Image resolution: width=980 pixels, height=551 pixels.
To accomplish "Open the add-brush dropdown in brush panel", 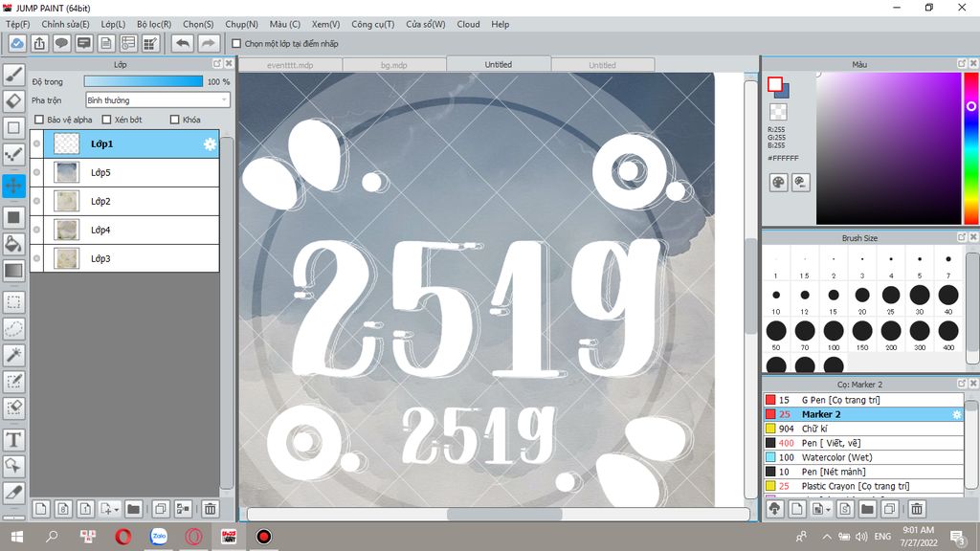I will [x=828, y=510].
